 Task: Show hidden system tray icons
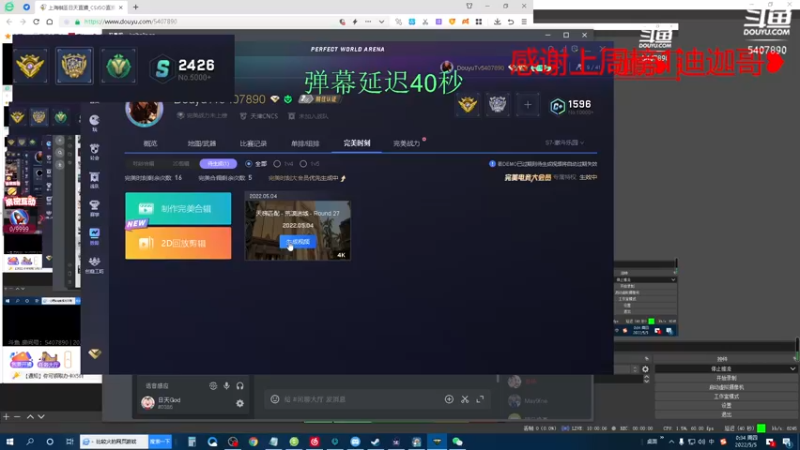pos(671,442)
